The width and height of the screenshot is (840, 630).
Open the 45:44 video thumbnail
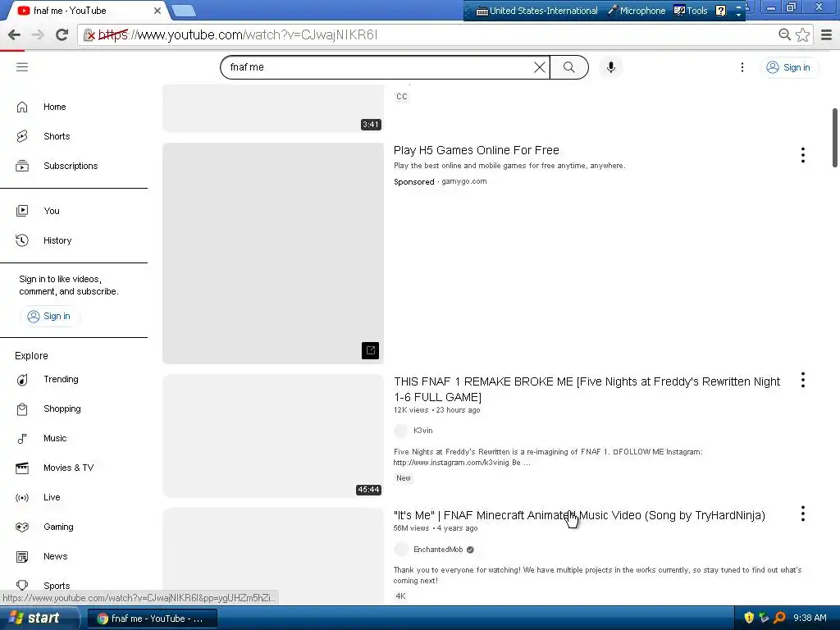(x=272, y=436)
